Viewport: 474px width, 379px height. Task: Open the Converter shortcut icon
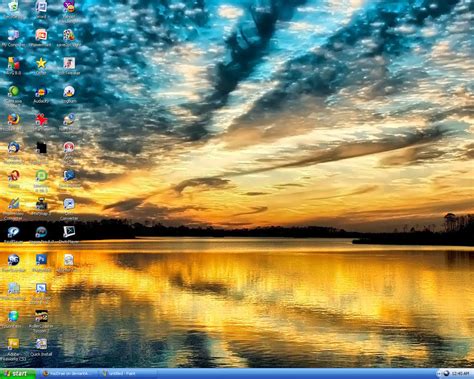coord(69,203)
